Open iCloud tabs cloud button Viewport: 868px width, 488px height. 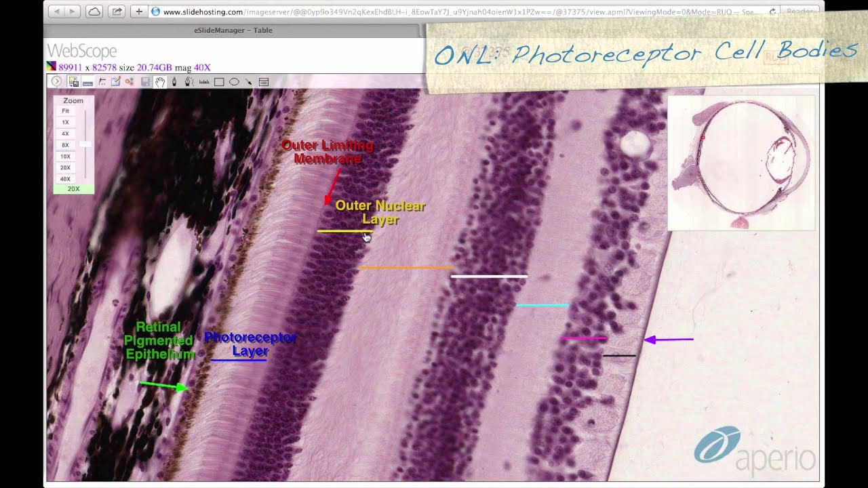click(x=94, y=12)
